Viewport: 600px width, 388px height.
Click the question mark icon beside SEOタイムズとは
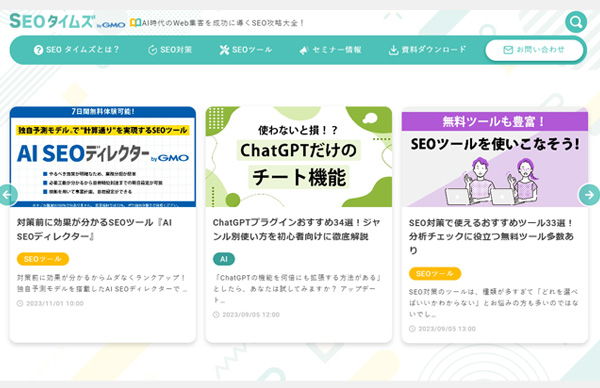[x=38, y=50]
